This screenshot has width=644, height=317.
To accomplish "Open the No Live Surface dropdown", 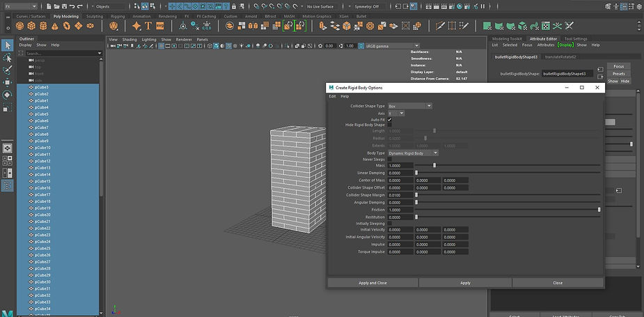I will [x=322, y=6].
